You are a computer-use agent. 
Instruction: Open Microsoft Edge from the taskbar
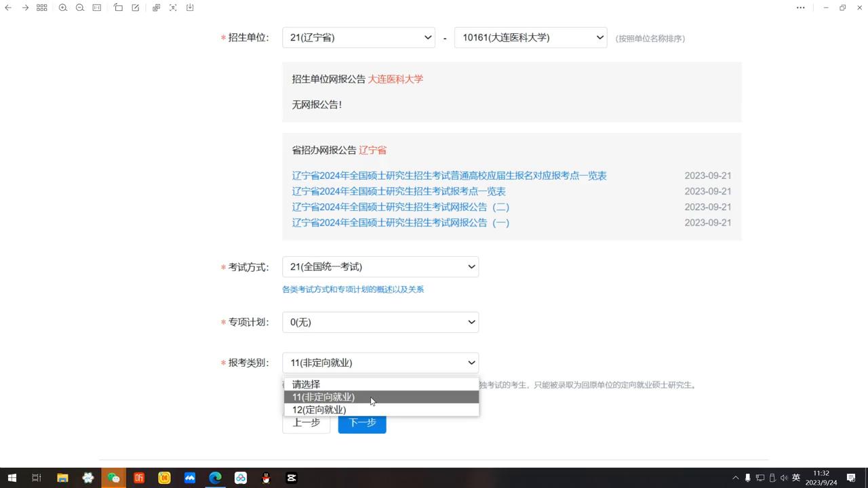pos(214,478)
